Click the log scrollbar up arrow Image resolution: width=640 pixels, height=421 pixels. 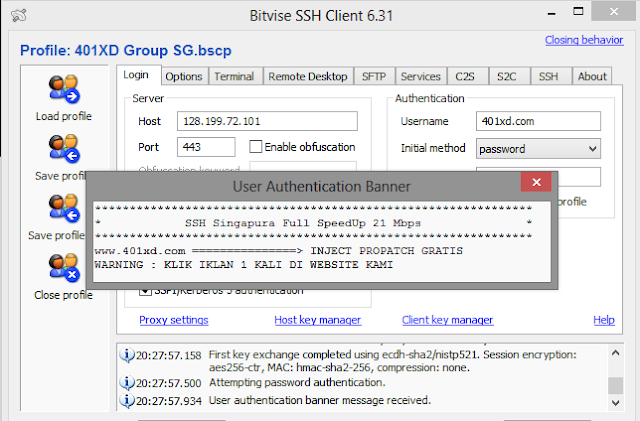[x=616, y=353]
